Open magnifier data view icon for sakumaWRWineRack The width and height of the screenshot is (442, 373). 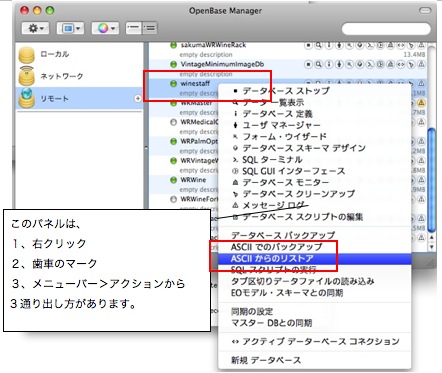pos(319,45)
